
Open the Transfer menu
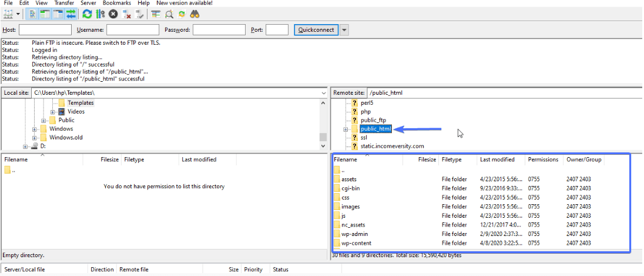[64, 3]
